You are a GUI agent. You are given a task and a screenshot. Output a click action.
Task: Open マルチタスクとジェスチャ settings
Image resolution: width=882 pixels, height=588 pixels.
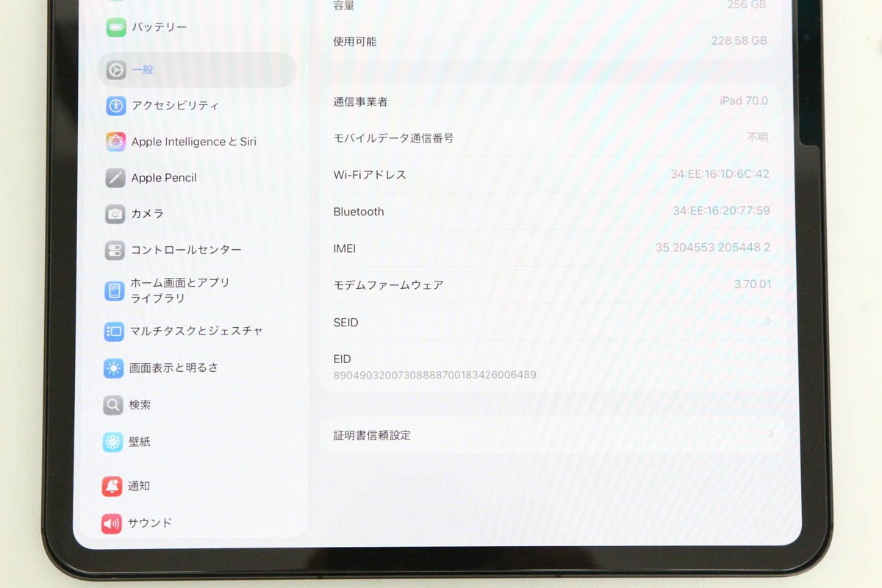(196, 331)
